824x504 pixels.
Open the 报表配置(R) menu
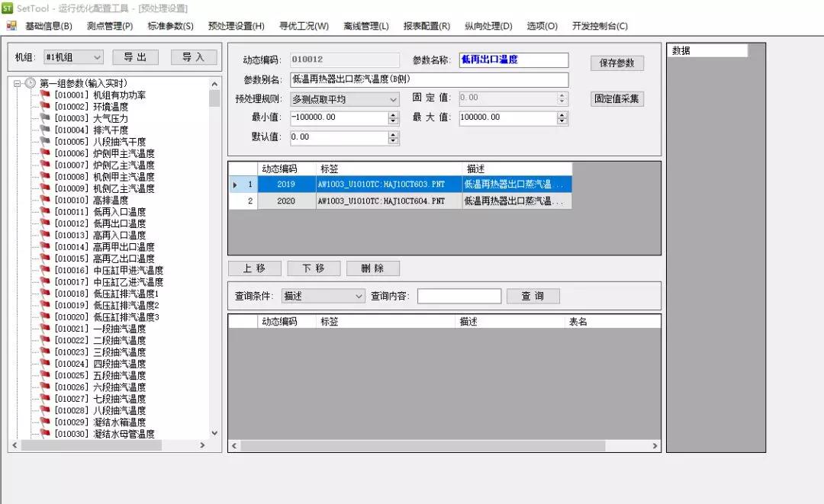tap(426, 26)
